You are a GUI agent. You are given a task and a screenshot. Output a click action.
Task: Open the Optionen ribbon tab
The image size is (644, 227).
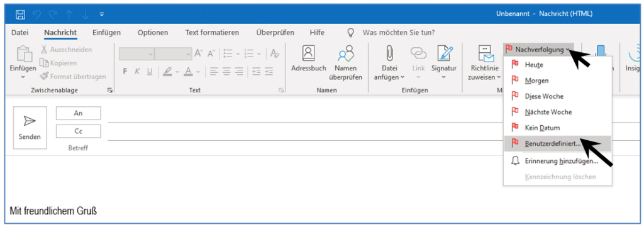(x=153, y=33)
